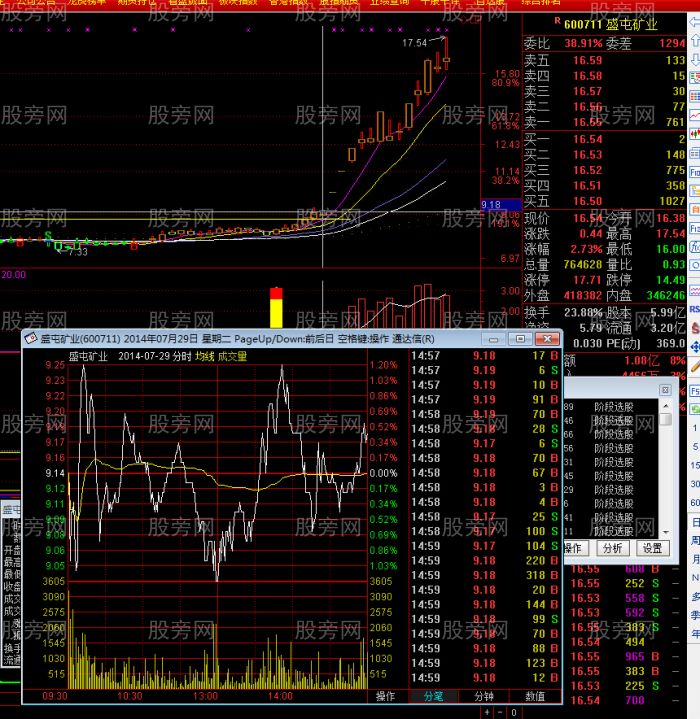Select the N custom period option
The height and width of the screenshot is (719, 700).
tap(695, 577)
